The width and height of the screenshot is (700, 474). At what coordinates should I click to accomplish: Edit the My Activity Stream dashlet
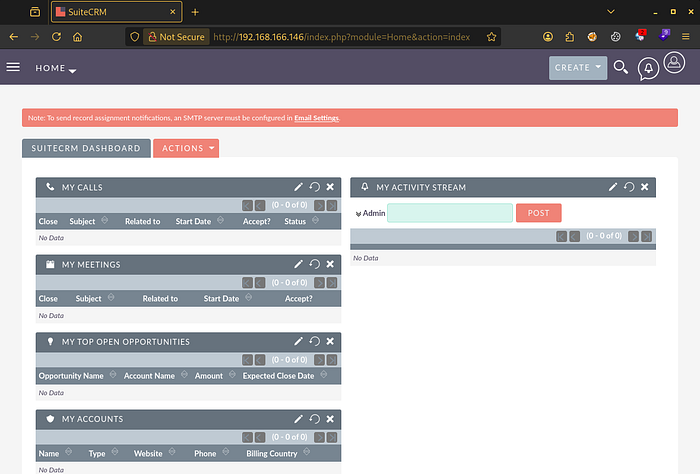[x=612, y=187]
